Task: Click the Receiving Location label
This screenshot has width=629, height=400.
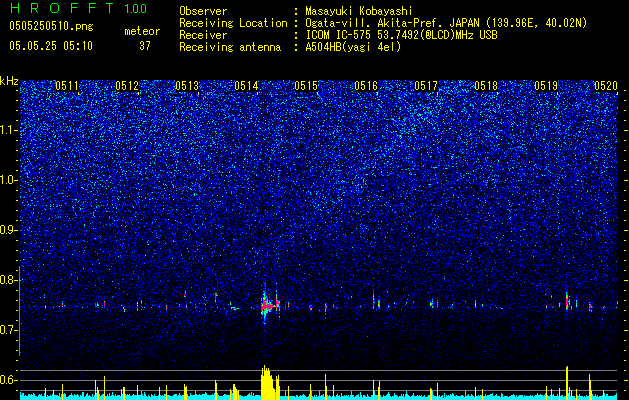Action: (x=233, y=23)
